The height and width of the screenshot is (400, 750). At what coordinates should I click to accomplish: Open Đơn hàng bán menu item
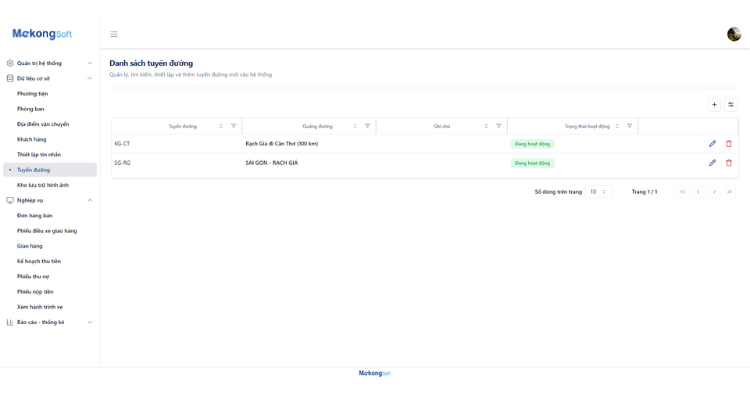[34, 216]
